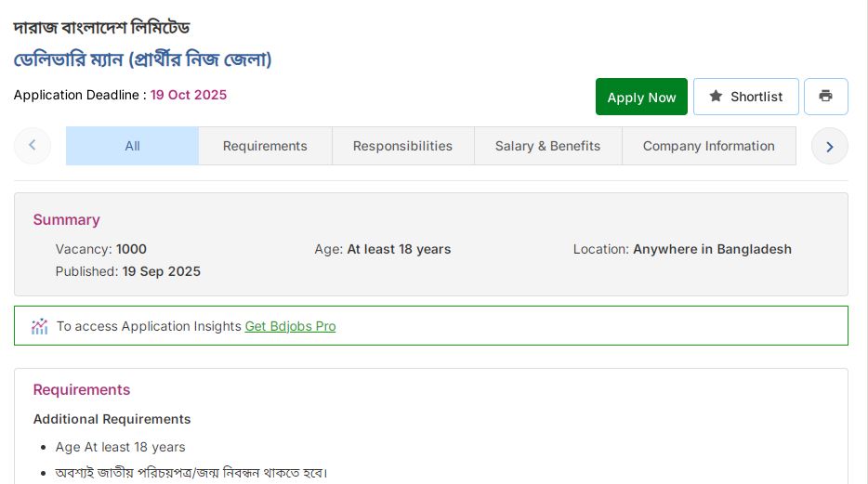Select the All tab
This screenshot has height=484, width=868.
point(132,146)
